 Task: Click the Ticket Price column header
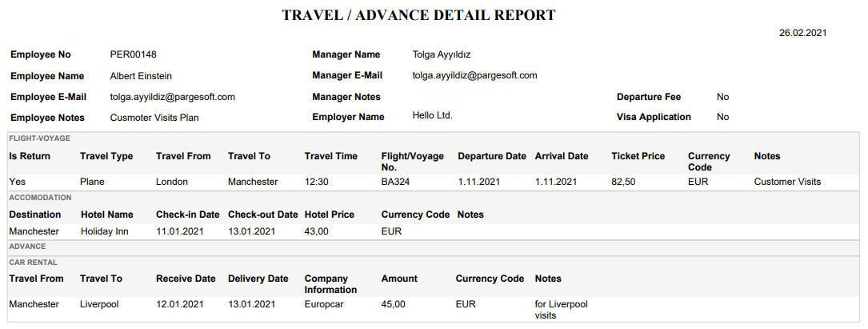coord(638,156)
